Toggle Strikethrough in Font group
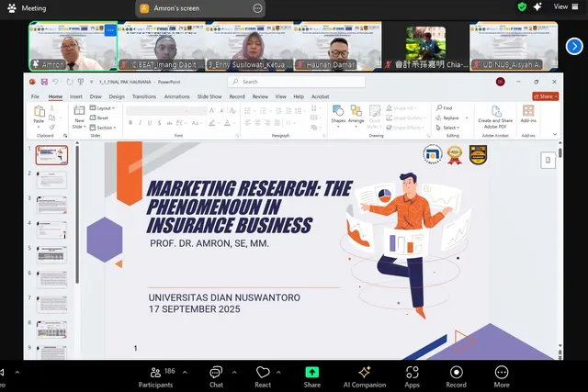Screen dimensions: 588x392 [x=169, y=123]
